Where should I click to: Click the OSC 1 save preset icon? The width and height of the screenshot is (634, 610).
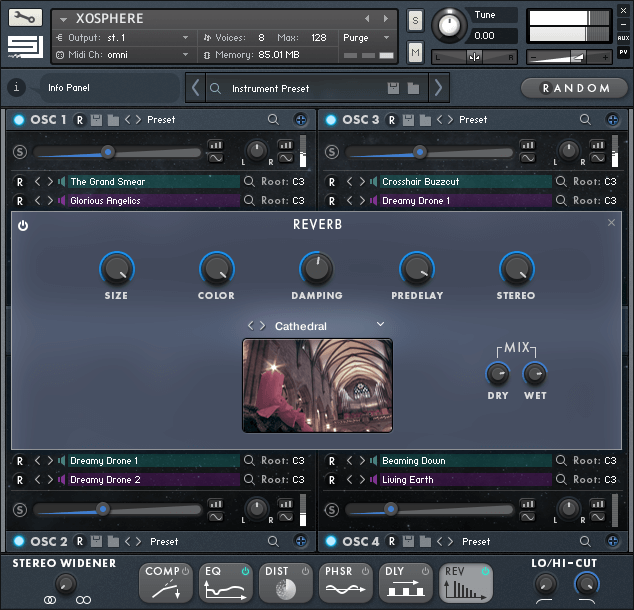tap(96, 120)
